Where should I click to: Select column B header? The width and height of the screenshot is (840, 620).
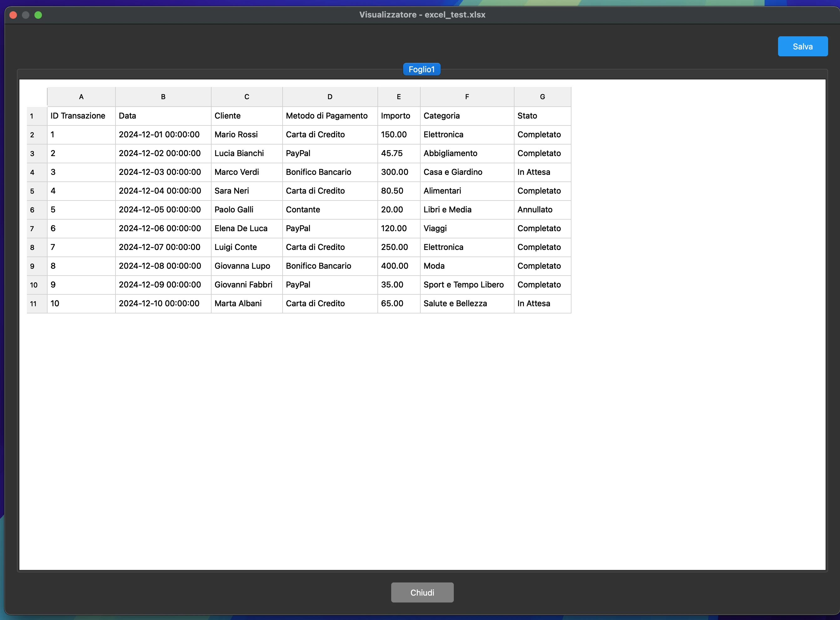[163, 96]
